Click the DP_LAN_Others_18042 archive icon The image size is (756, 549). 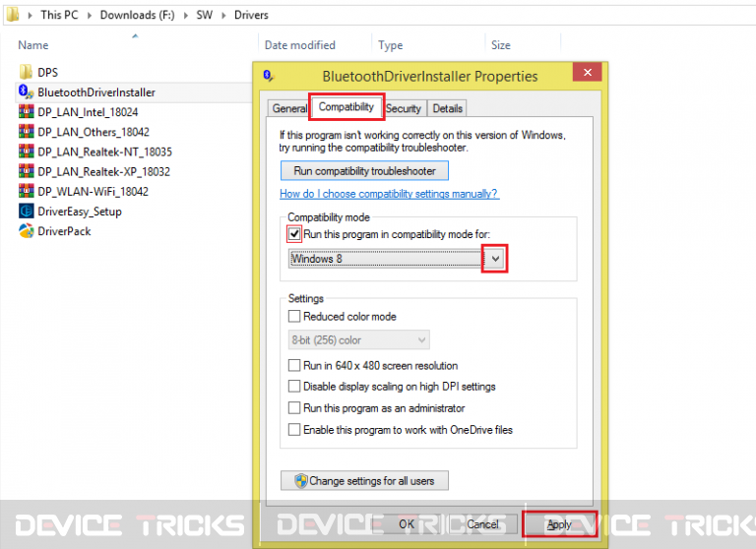tap(26, 132)
